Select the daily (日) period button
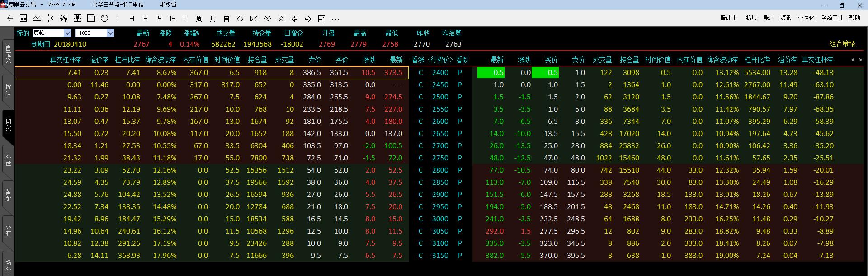This screenshot has width=868, height=276. coord(186,19)
